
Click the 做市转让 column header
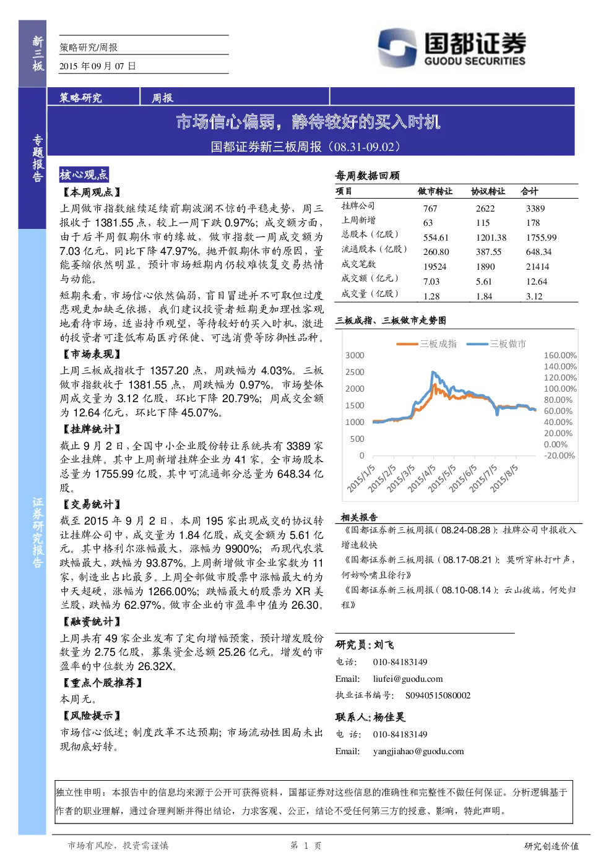click(x=435, y=191)
